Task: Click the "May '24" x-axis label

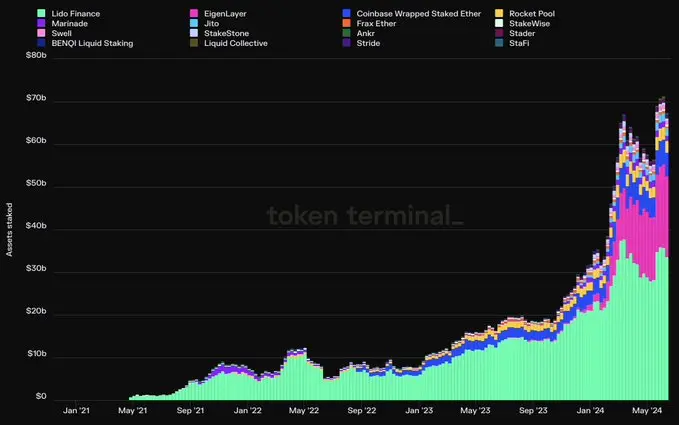Action: pyautogui.click(x=647, y=410)
